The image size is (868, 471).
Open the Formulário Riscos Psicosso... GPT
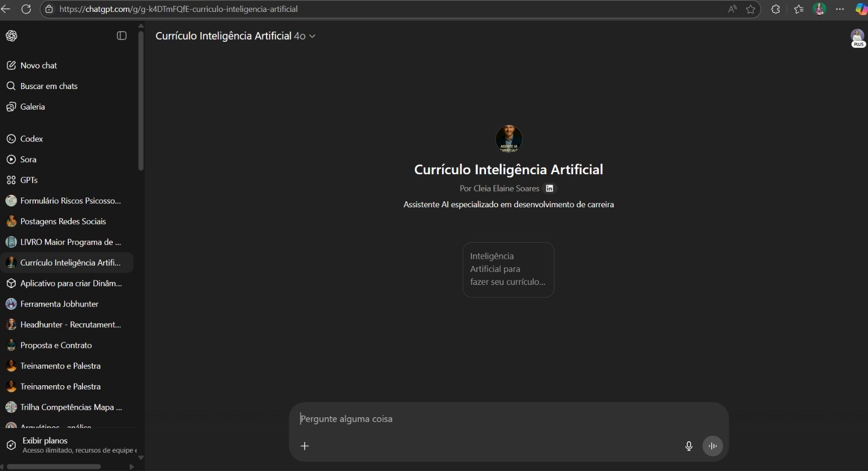pos(67,200)
